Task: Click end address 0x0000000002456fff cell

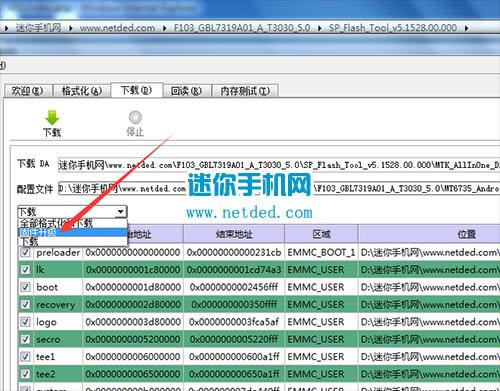Action: 234,287
